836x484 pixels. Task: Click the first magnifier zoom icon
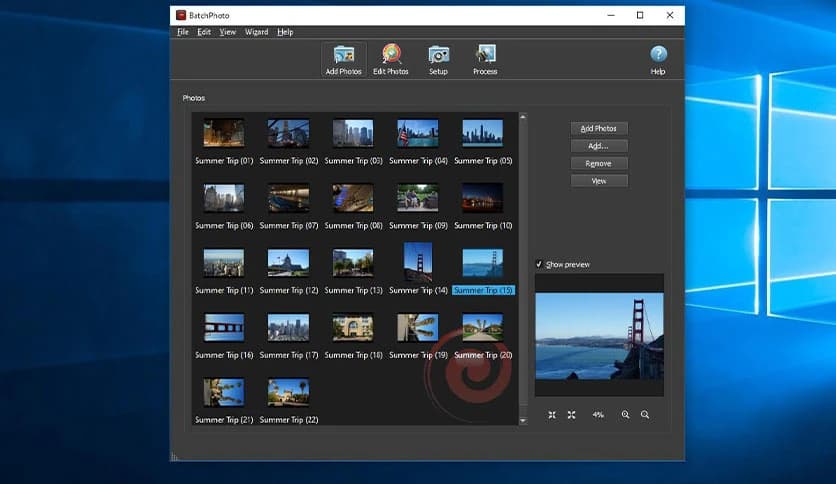(x=626, y=414)
